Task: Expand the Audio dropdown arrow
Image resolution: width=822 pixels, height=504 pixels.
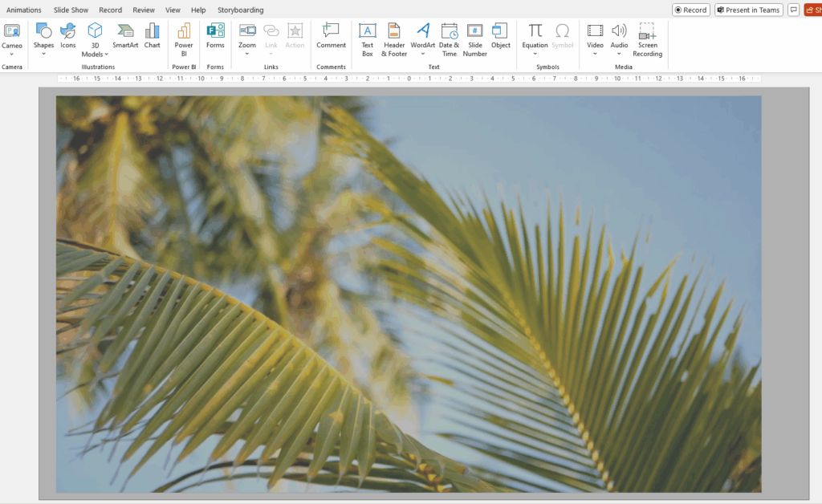Action: tap(619, 54)
